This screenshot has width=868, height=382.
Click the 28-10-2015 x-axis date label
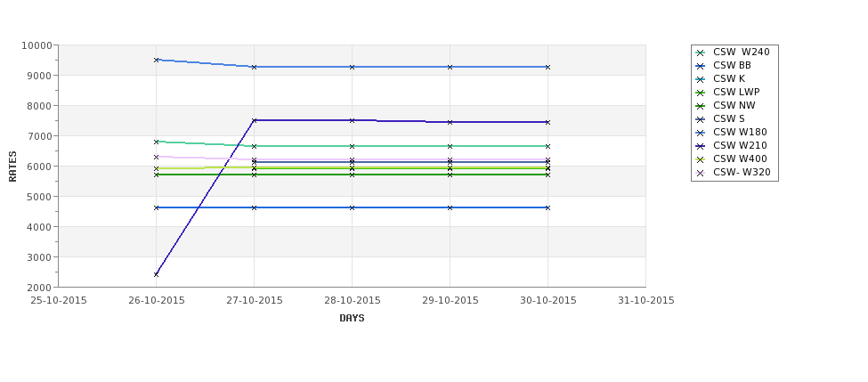[352, 301]
